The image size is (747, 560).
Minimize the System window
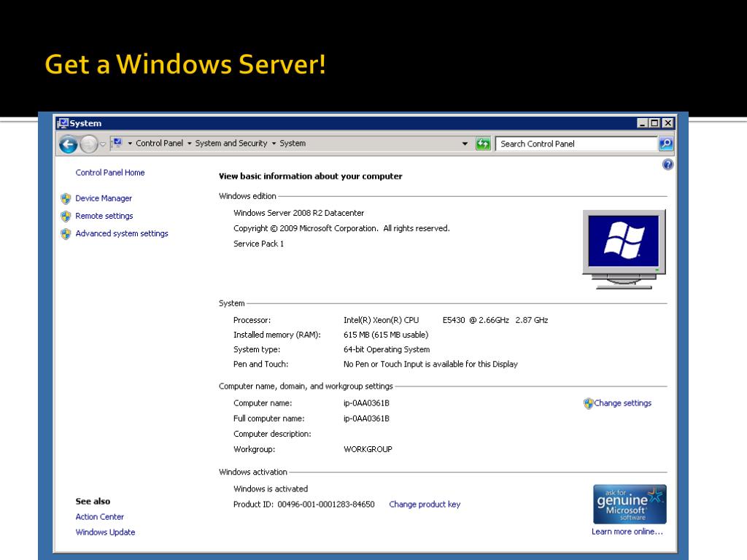(x=642, y=122)
